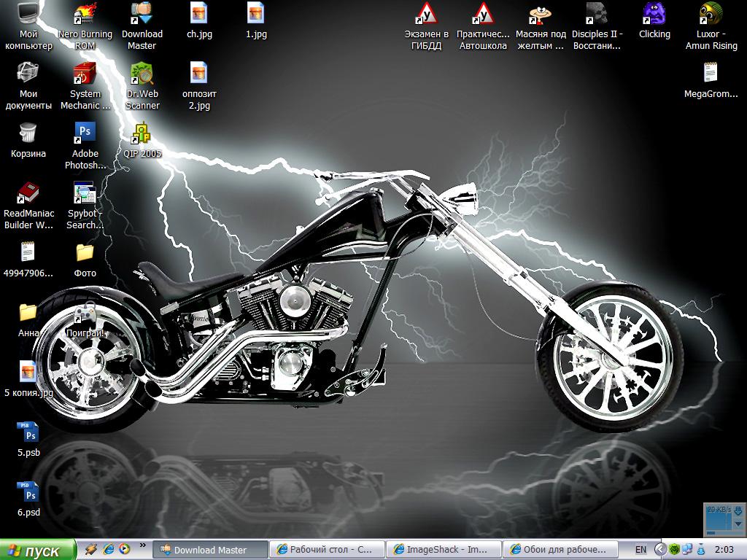
Task: Open the Nero Burning ROM shortcut
Action: 85,15
